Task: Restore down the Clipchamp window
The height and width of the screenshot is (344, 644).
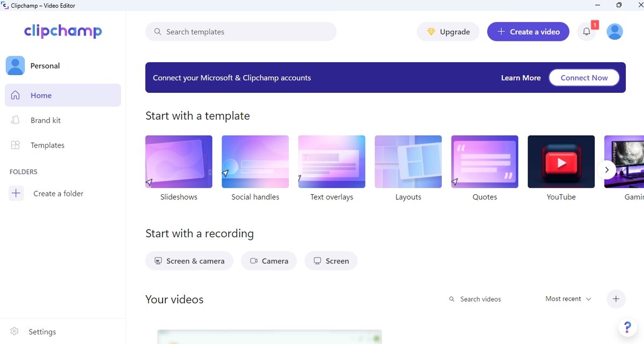Action: [619, 5]
